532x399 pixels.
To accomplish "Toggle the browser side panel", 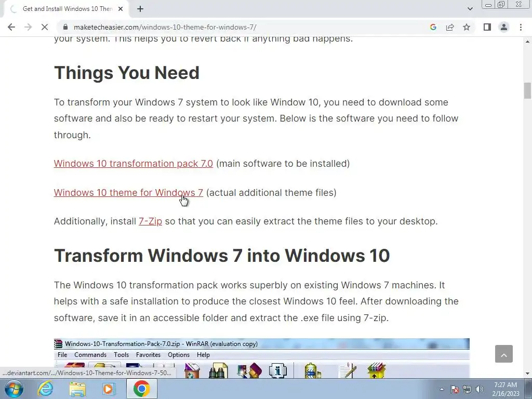I will pyautogui.click(x=487, y=27).
